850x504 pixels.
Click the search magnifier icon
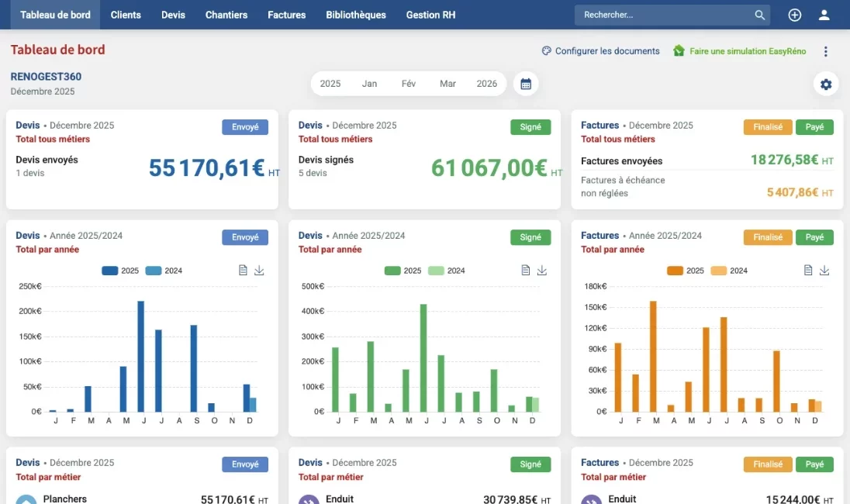click(x=759, y=15)
